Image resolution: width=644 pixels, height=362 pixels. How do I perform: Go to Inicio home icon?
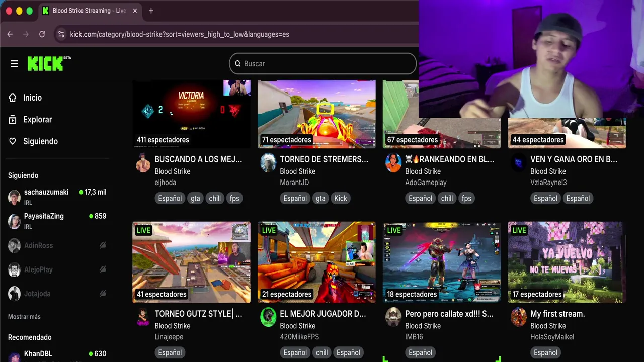coord(13,98)
